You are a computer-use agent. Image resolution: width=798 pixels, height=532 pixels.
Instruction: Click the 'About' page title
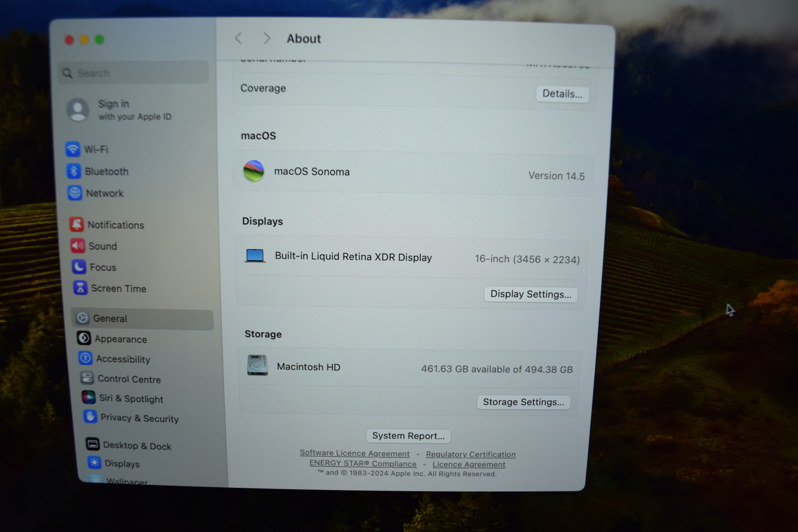[304, 39]
